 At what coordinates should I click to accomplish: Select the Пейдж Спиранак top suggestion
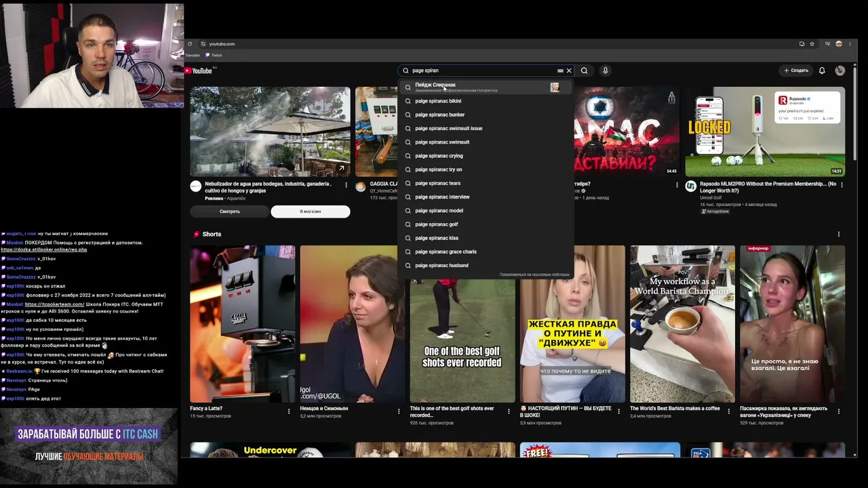pyautogui.click(x=485, y=87)
